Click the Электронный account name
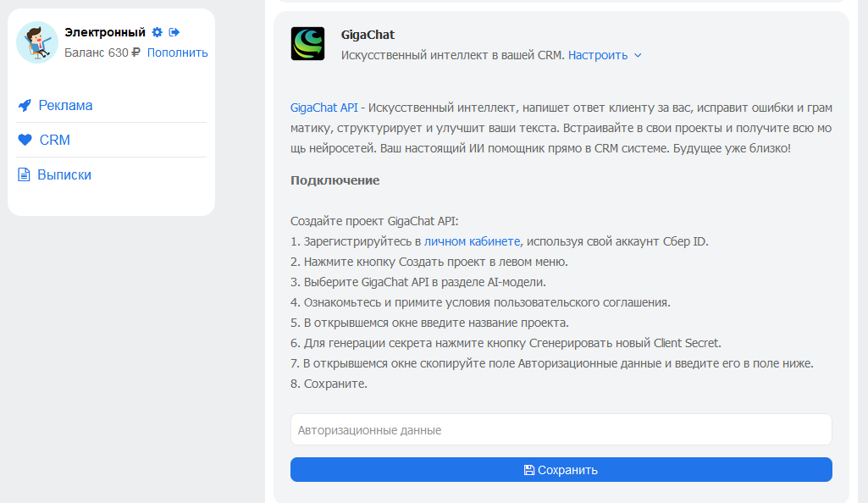 coord(105,32)
